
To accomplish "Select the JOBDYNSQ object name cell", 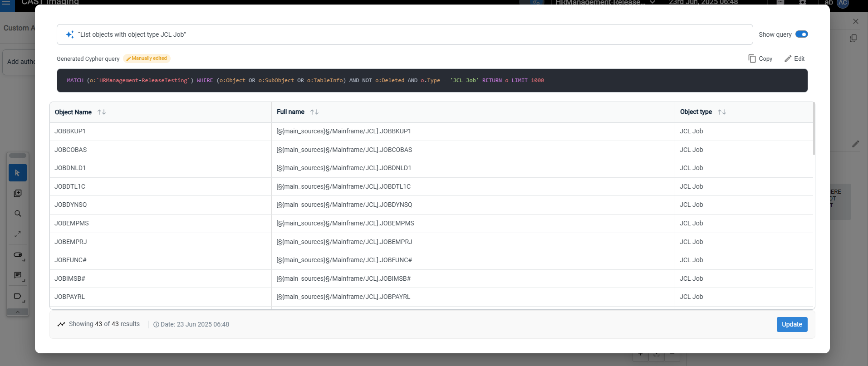I will click(x=161, y=205).
